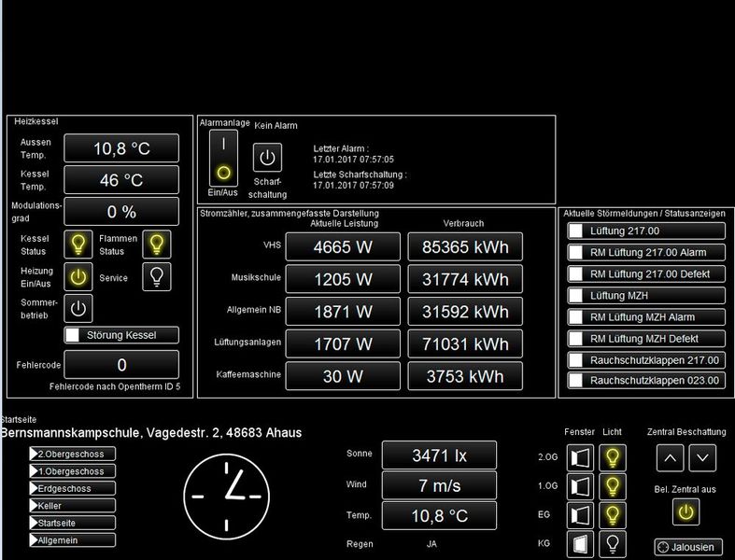The height and width of the screenshot is (560, 735).
Task: Toggle the Sommerbetrieb power button
Action: point(78,308)
